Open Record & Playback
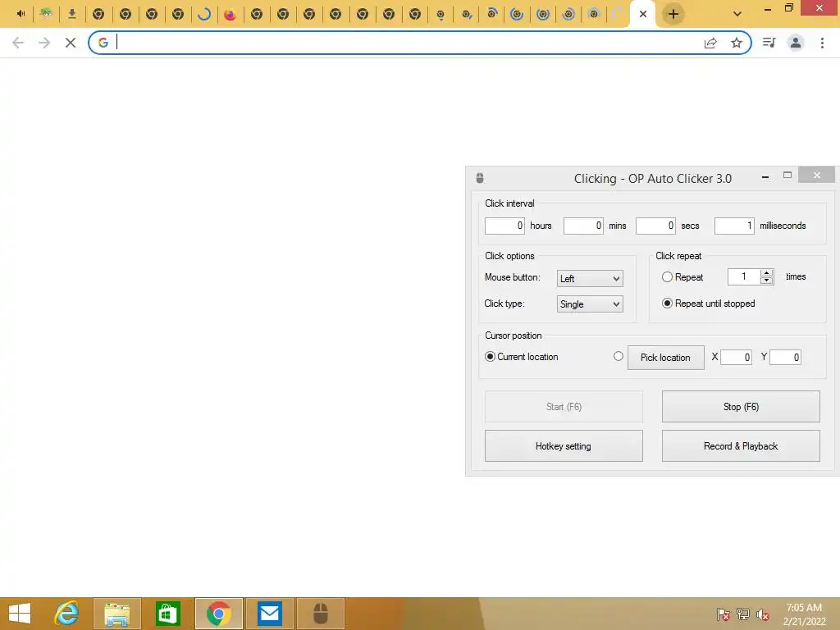 [x=741, y=445]
